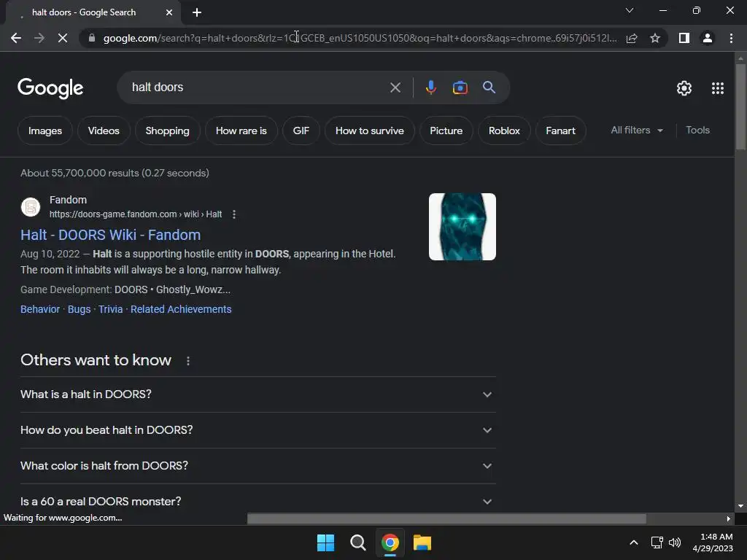Click the doors-game.fandom.com URL

pyautogui.click(x=136, y=214)
